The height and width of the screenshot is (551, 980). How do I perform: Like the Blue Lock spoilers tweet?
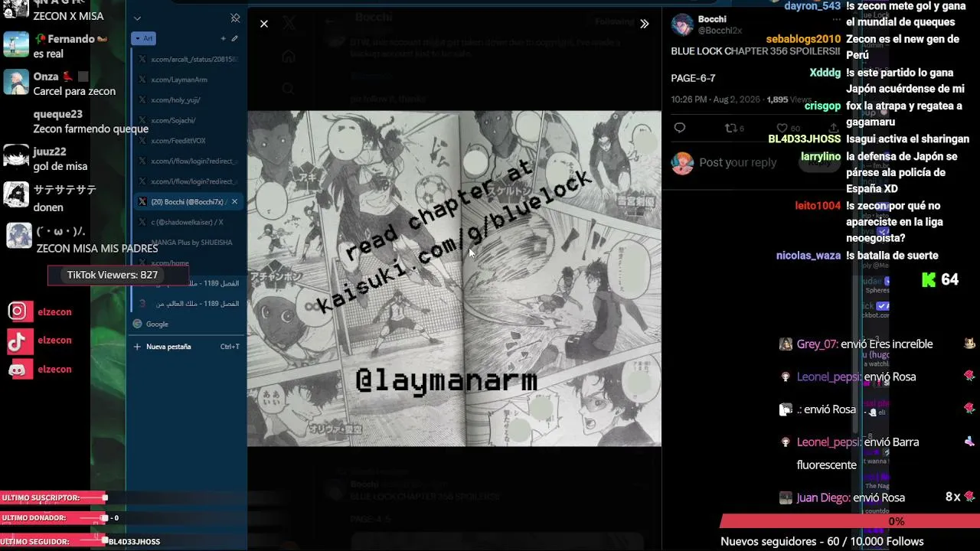[x=782, y=128]
